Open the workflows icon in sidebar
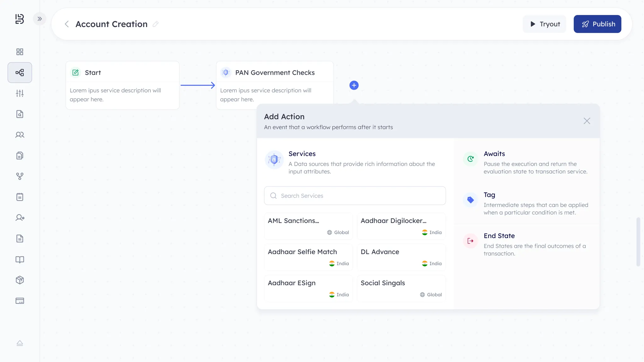 (x=20, y=73)
